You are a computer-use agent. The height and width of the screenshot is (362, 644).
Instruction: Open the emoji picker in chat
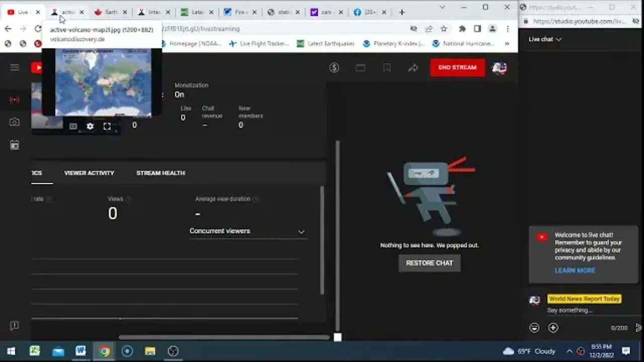(x=534, y=328)
